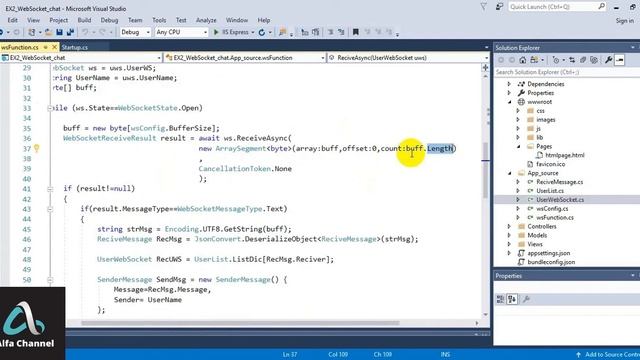
Task: Open the Pending Changes Filter icon
Action: pos(556,60)
